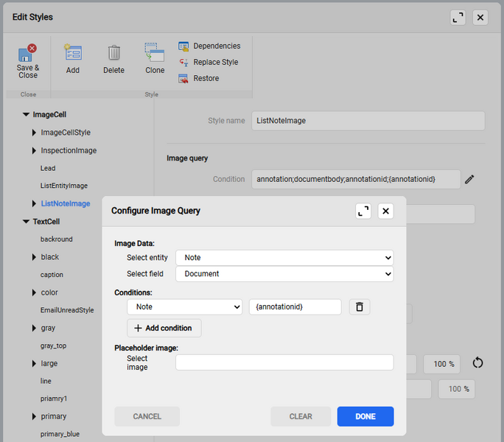Click the Save & Close icon
This screenshot has width=504, height=442.
click(28, 54)
